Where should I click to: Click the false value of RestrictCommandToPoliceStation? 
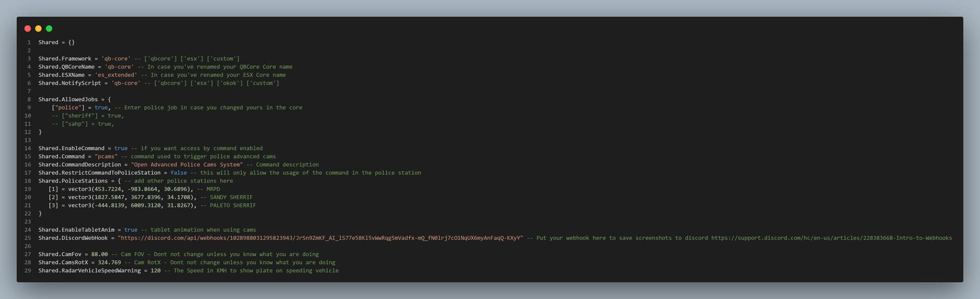(x=179, y=173)
